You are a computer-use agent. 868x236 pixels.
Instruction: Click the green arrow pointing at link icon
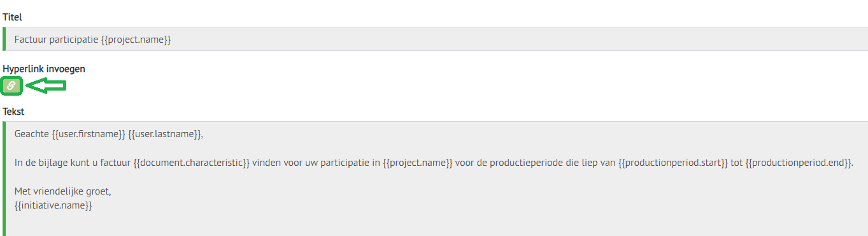(x=46, y=86)
